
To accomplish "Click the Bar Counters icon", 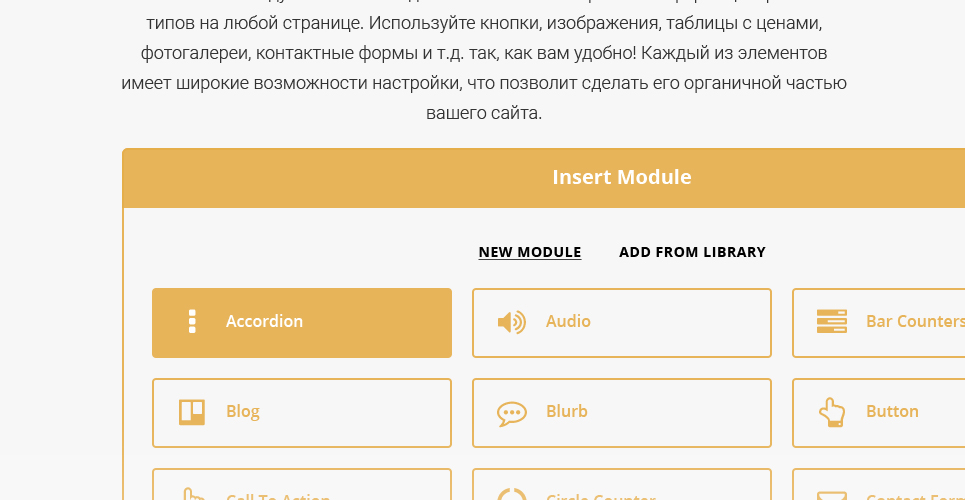I will pos(831,321).
